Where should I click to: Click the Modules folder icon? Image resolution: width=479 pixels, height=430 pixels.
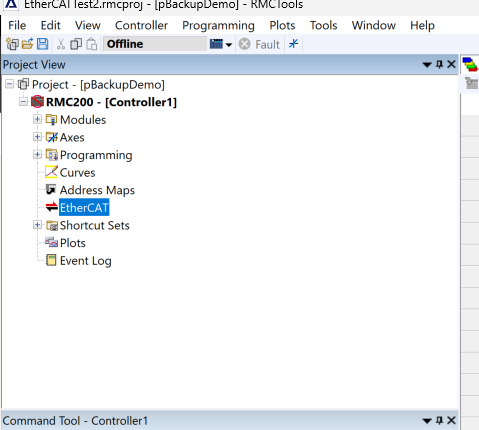(x=51, y=119)
